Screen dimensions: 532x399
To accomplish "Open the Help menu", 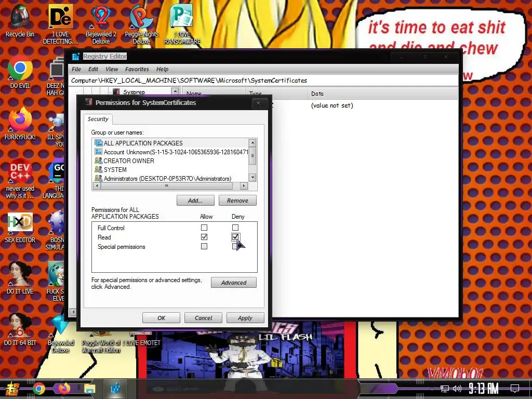I will click(162, 69).
